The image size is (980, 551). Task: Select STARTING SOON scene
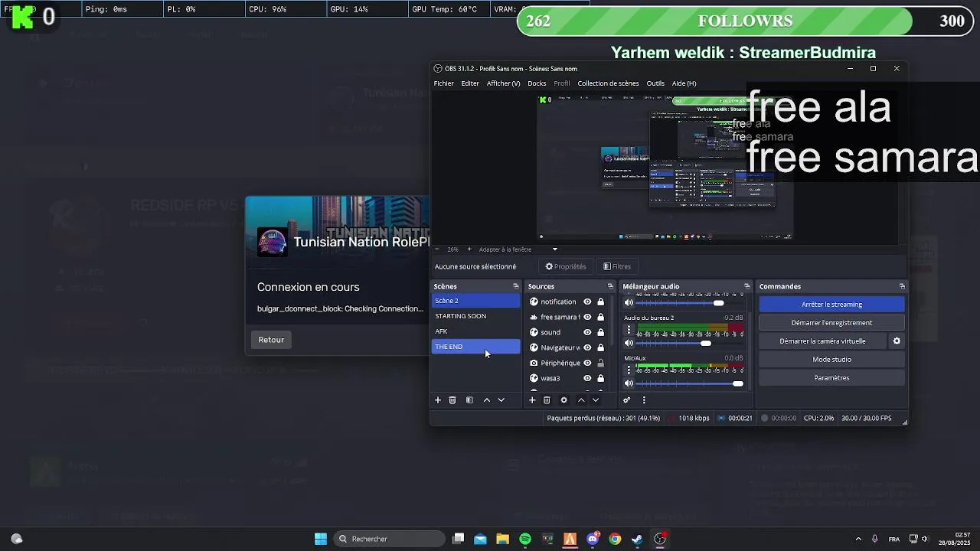click(475, 316)
